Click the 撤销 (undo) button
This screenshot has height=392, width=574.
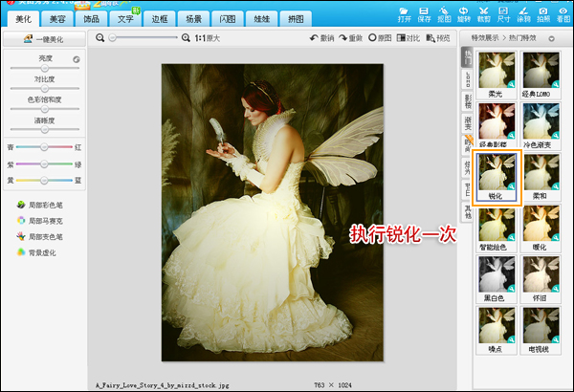click(x=321, y=38)
